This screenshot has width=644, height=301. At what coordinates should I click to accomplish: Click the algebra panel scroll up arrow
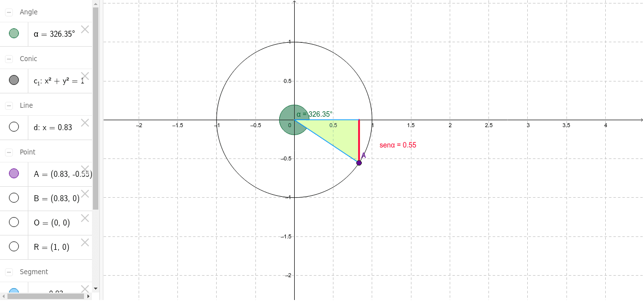tap(96, 3)
